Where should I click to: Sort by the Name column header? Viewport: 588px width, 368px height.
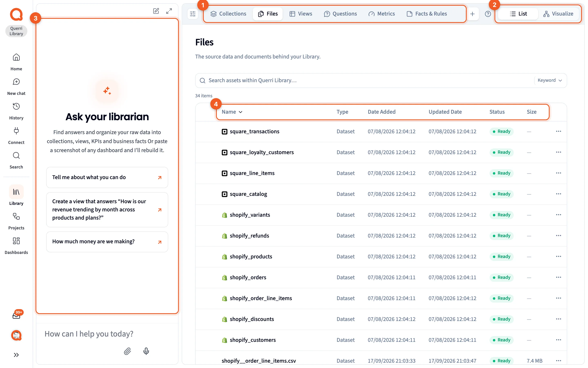232,112
